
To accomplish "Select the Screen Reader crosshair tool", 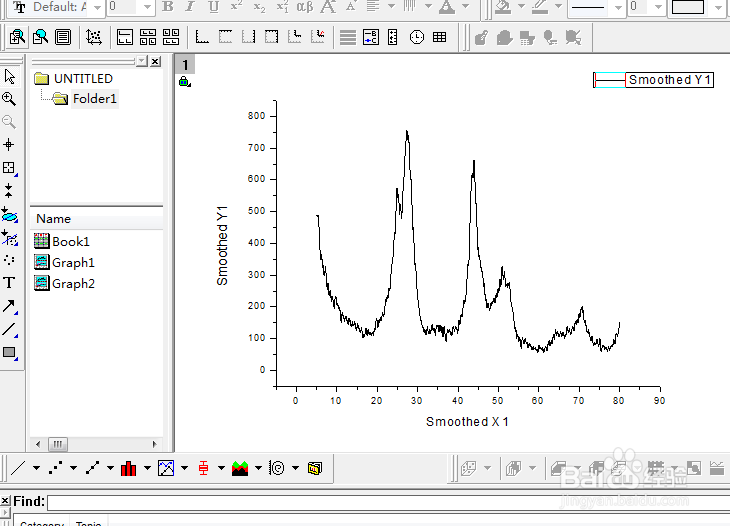I will (x=8, y=144).
